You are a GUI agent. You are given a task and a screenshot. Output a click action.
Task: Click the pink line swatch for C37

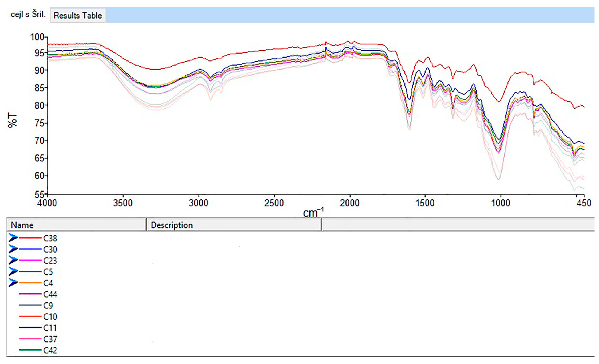coord(30,339)
